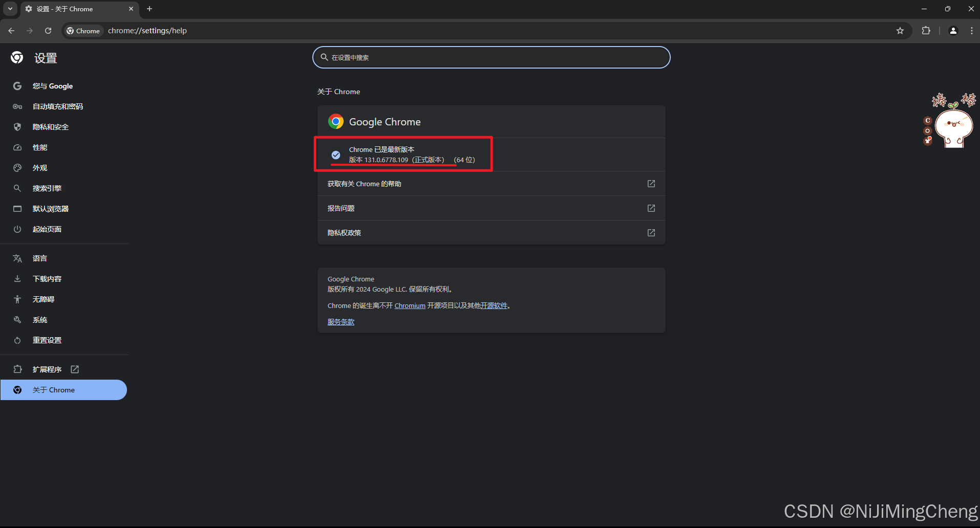Viewport: 980px width, 528px height.
Task: Open a new tab with plus button
Action: (x=150, y=9)
